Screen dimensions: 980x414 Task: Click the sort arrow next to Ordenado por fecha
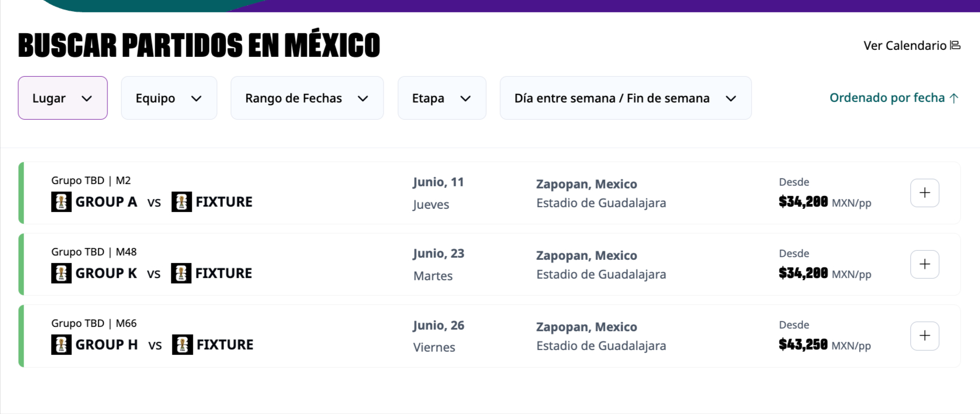(954, 98)
